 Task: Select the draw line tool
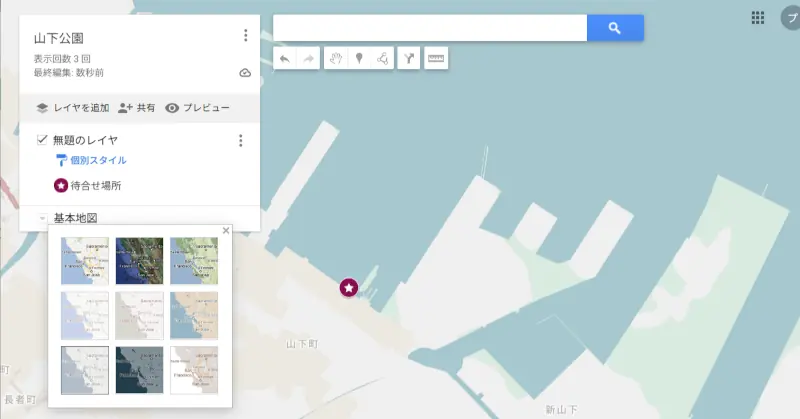[x=382, y=59]
